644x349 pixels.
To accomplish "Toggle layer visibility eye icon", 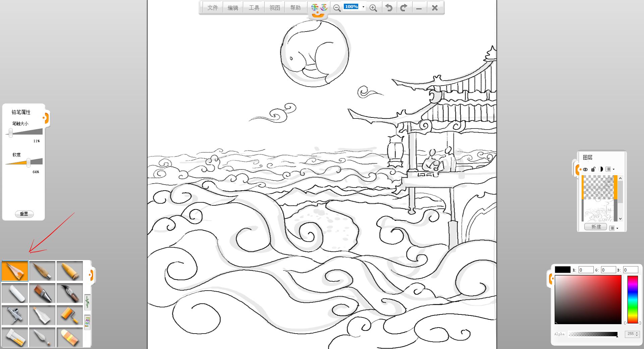I will point(585,169).
